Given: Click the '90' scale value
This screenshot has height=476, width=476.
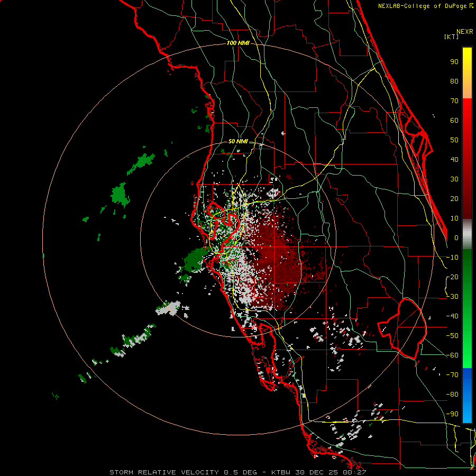Looking at the screenshot, I should 454,62.
